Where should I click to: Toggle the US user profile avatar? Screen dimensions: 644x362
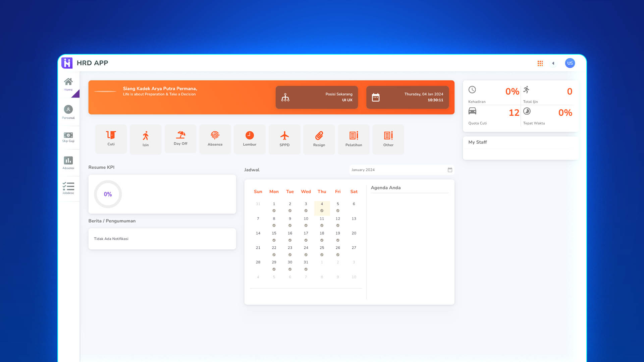[570, 63]
